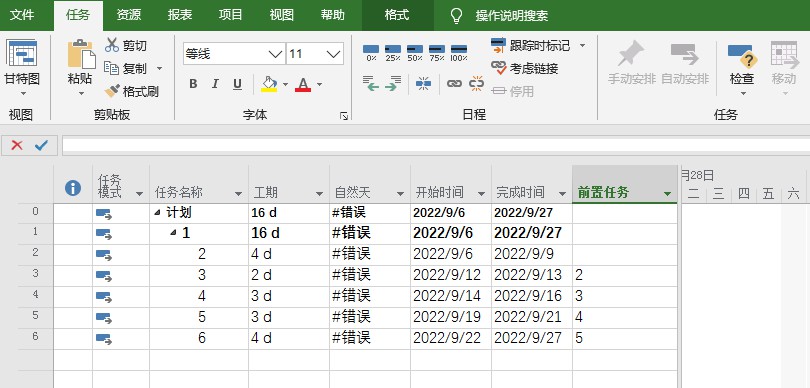Screen dimensions: 810x388
Task: Toggle Italic formatting
Action: click(x=215, y=84)
